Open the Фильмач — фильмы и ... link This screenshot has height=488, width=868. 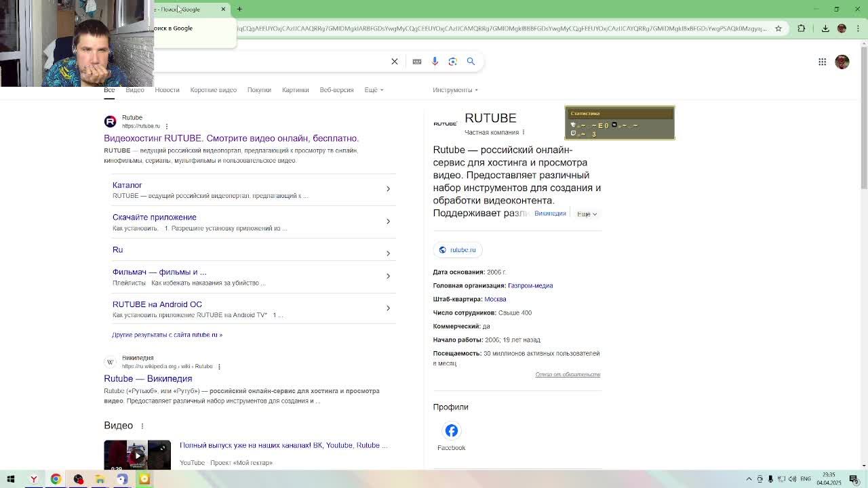(x=159, y=272)
